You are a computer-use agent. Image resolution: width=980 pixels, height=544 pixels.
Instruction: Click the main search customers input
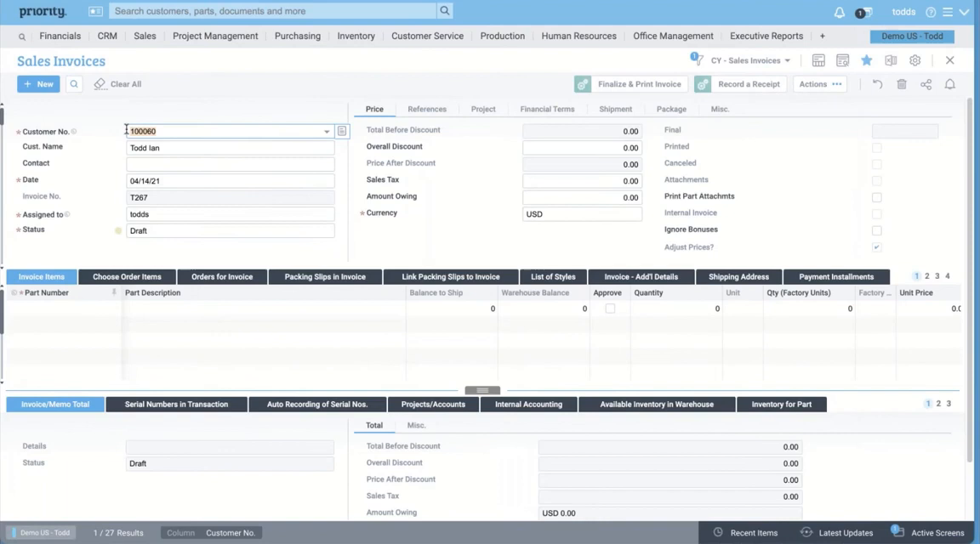click(x=272, y=10)
